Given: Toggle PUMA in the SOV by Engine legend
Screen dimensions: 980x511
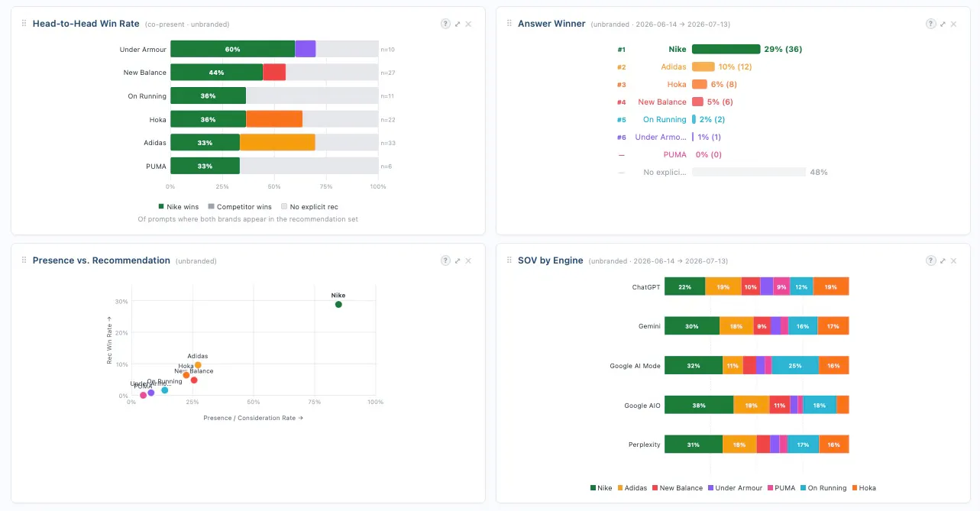Looking at the screenshot, I should (781, 487).
